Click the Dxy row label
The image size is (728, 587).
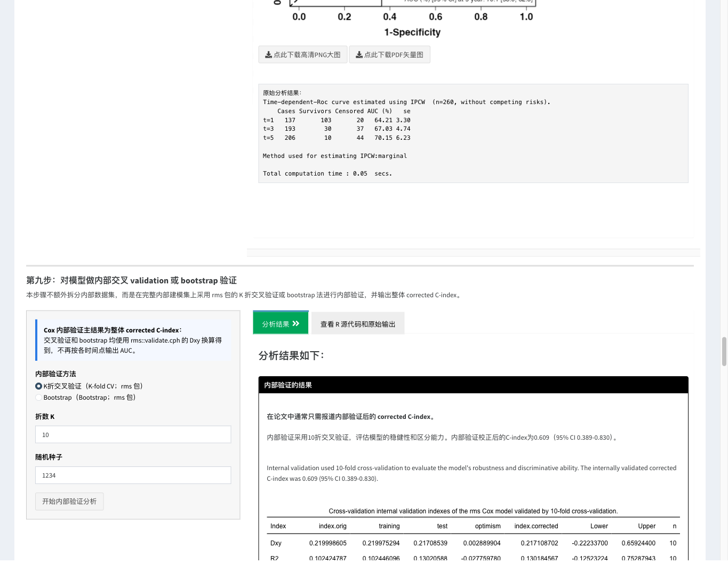(276, 543)
